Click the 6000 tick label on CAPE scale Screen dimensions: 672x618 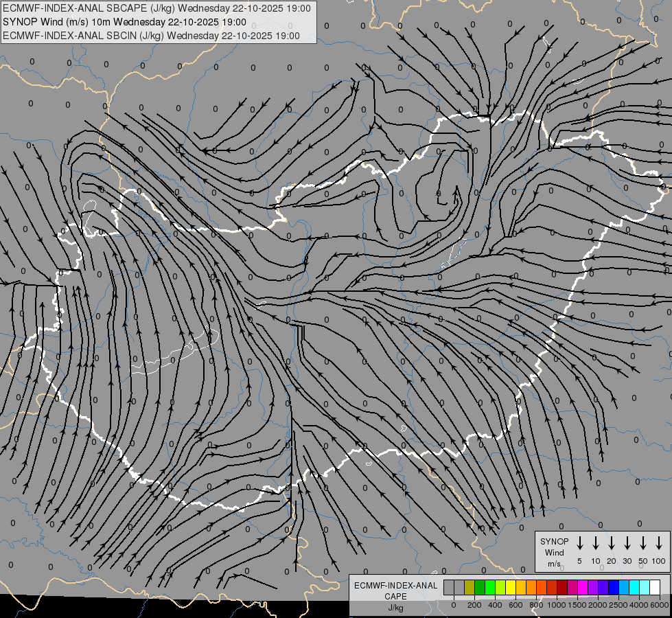tap(659, 605)
